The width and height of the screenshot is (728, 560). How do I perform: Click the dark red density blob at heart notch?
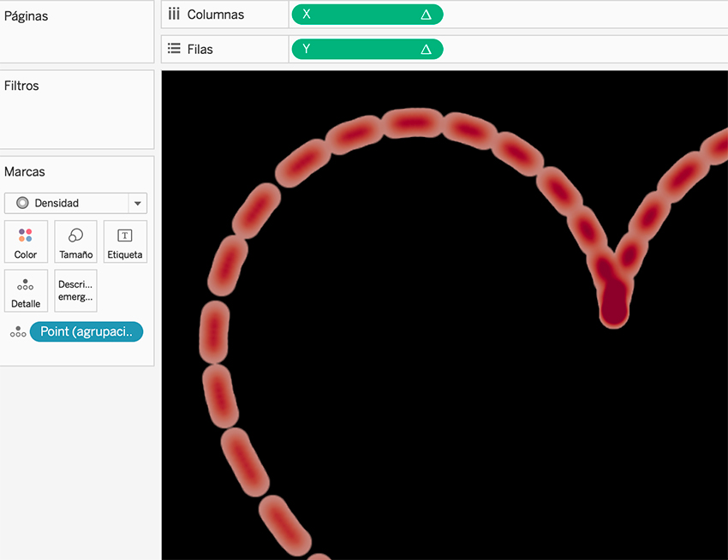pos(614,304)
